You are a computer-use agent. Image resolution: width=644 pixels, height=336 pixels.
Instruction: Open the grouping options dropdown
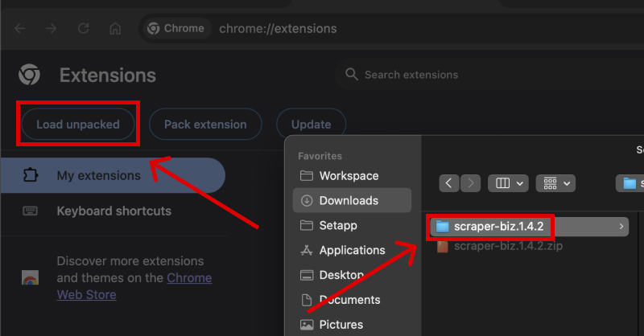click(555, 183)
